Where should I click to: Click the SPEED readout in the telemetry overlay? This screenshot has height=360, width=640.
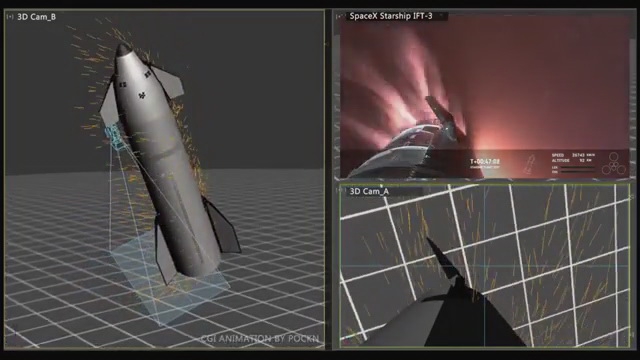click(x=573, y=156)
